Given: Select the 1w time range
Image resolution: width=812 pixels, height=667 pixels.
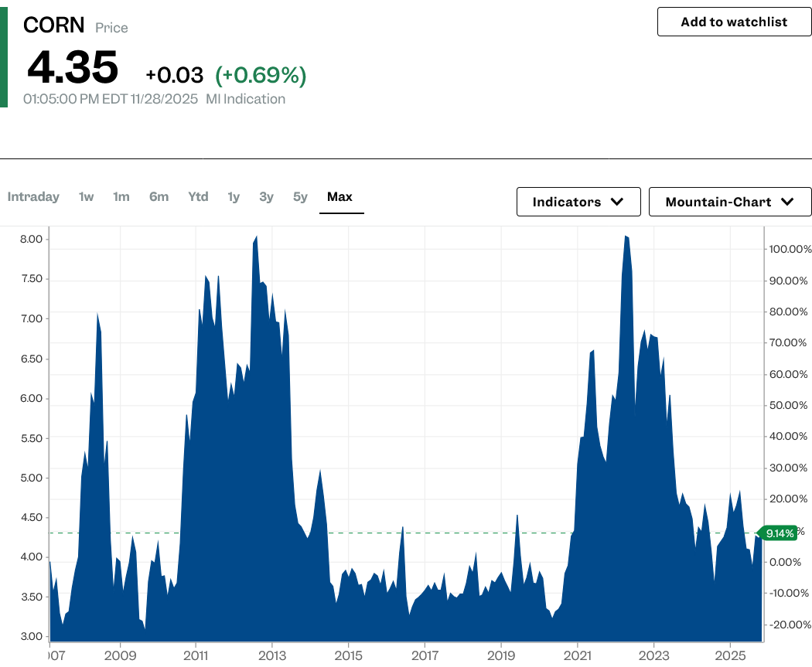Looking at the screenshot, I should 86,197.
